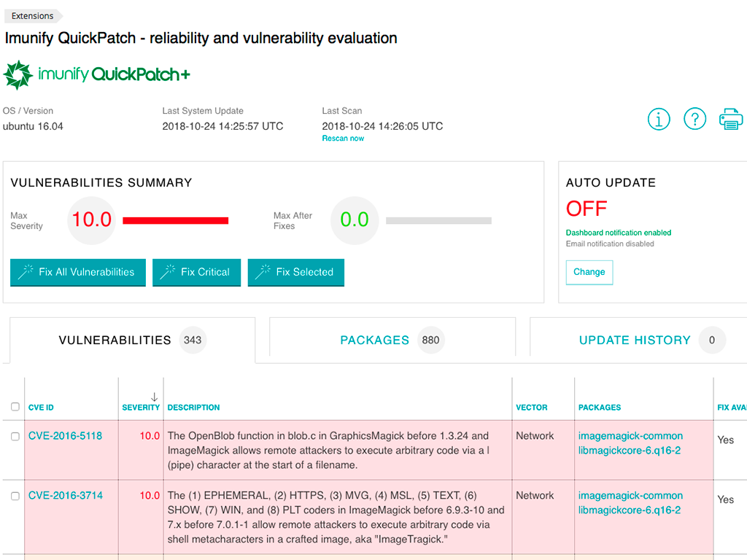Open the CVE-2016-5118 link
Screen dimensions: 747x560
[65, 436]
